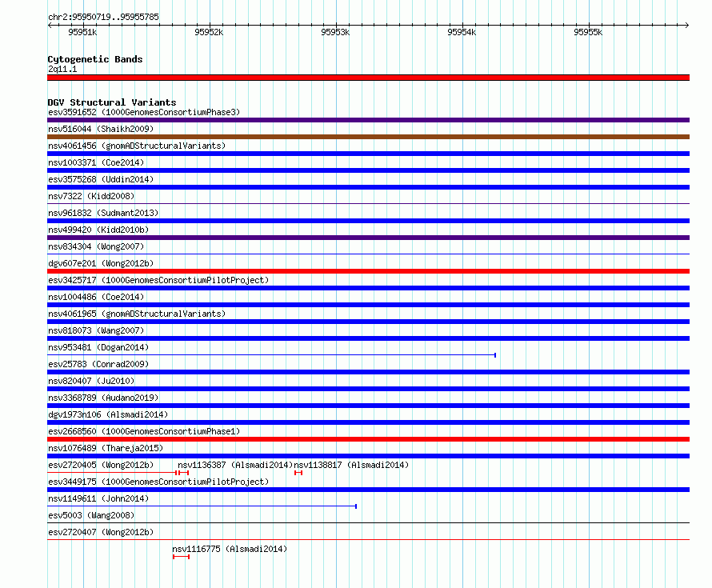
Task: Click the 2q11.1 band name label
Action: (x=62, y=69)
